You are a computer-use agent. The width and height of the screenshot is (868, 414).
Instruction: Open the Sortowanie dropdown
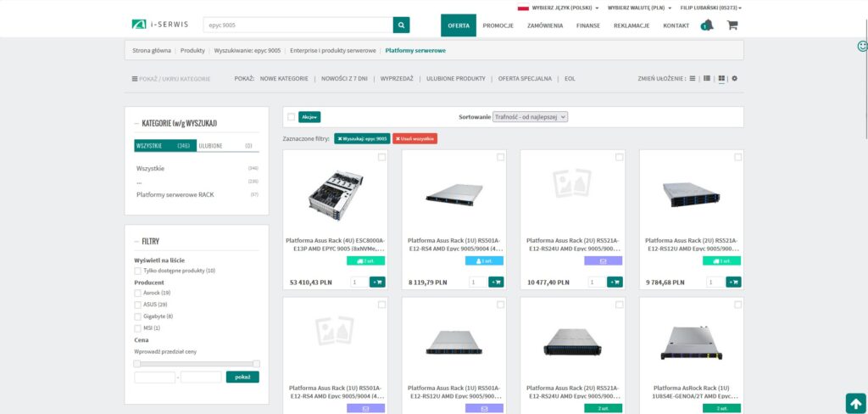[x=530, y=117]
